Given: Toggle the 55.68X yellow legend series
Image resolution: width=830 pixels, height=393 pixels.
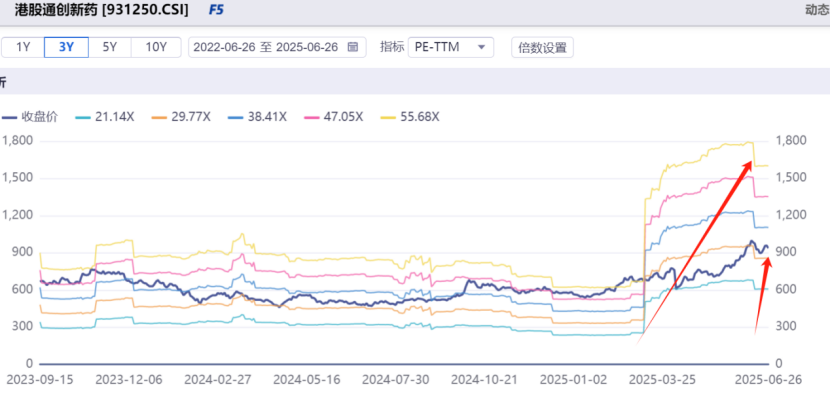Looking at the screenshot, I should coord(410,117).
